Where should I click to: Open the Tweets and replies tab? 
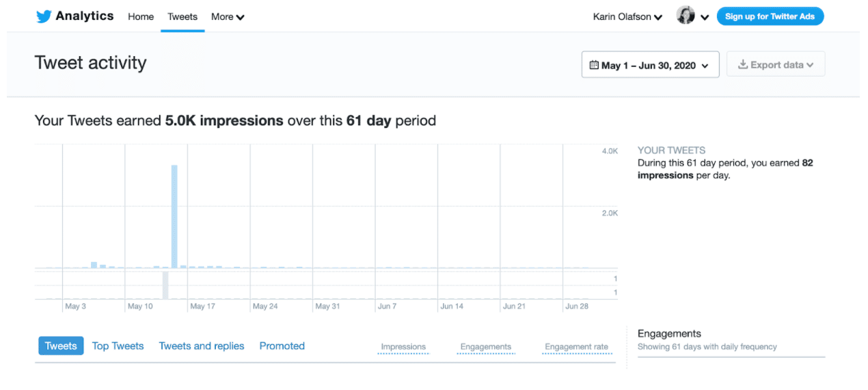pyautogui.click(x=202, y=346)
